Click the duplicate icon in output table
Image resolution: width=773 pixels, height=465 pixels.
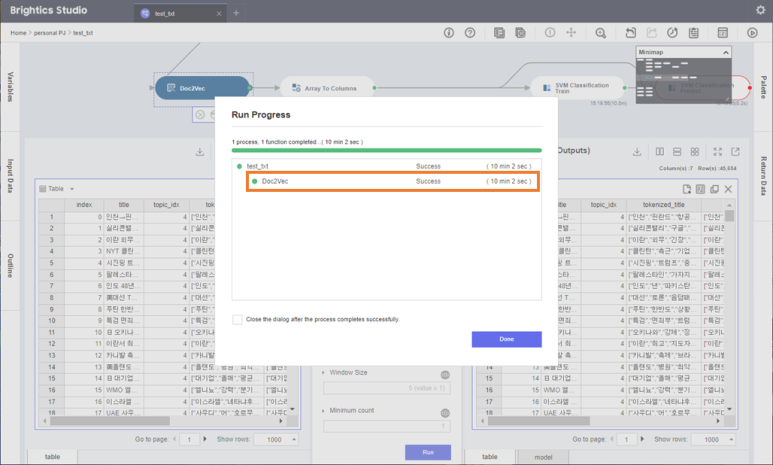[714, 189]
